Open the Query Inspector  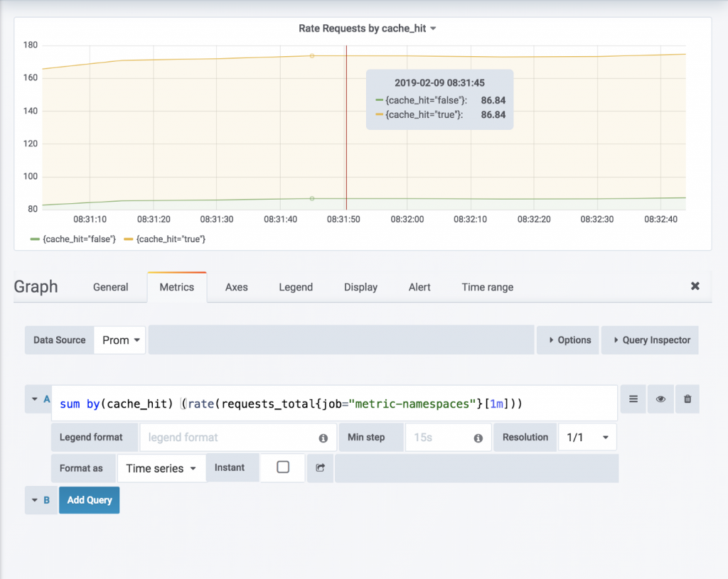[x=650, y=340]
